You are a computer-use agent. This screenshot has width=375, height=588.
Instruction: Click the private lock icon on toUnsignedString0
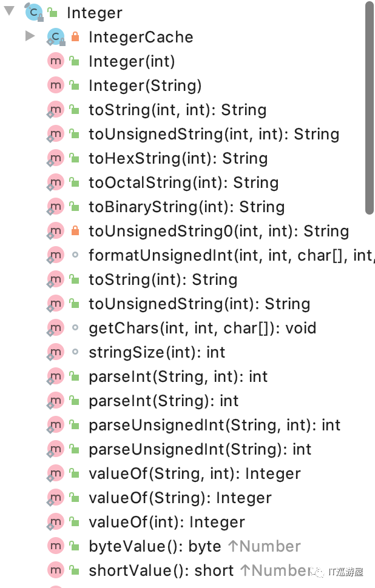tap(75, 231)
